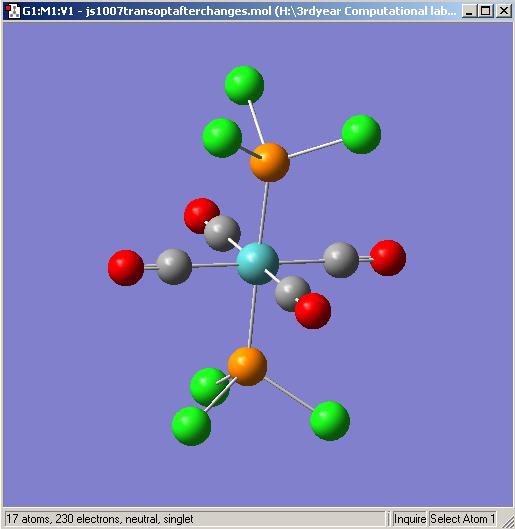The width and height of the screenshot is (515, 529).
Task: Click the Inquire status field
Action: coord(409,519)
